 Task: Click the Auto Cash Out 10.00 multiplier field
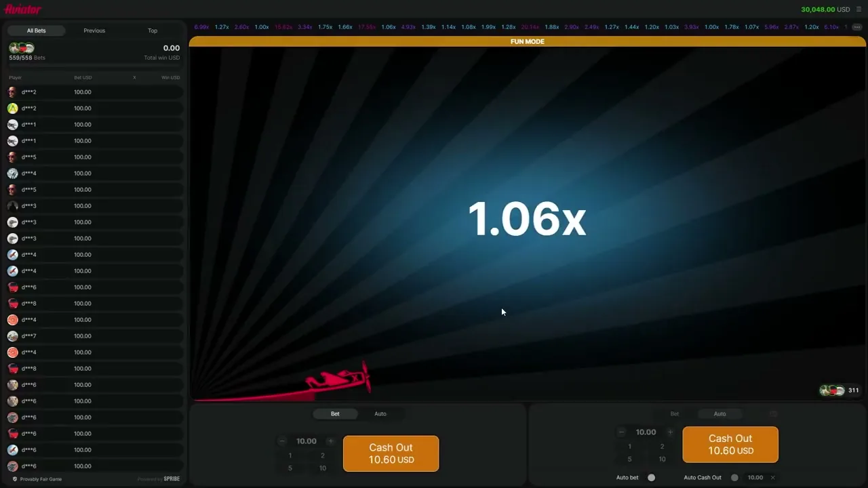(755, 478)
